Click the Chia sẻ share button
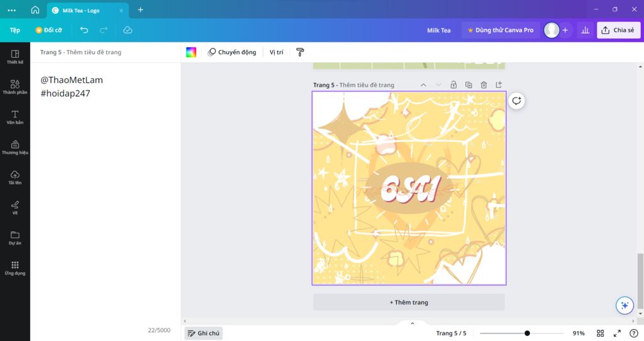The height and width of the screenshot is (341, 644). coord(618,30)
